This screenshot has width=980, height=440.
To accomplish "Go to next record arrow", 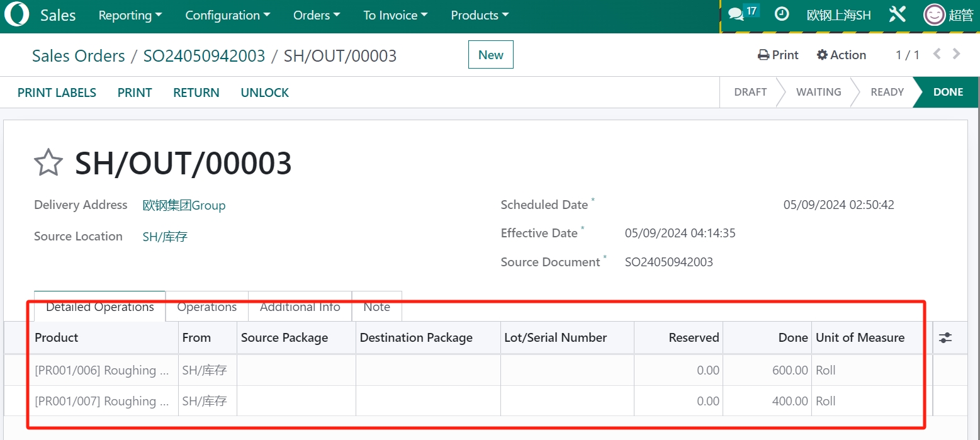I will [x=957, y=55].
